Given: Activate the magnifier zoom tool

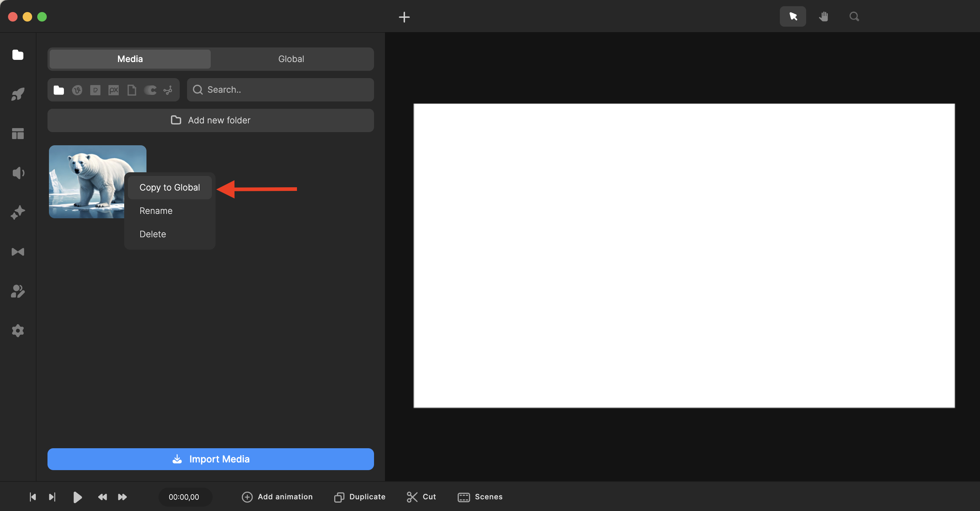Looking at the screenshot, I should 854,16.
